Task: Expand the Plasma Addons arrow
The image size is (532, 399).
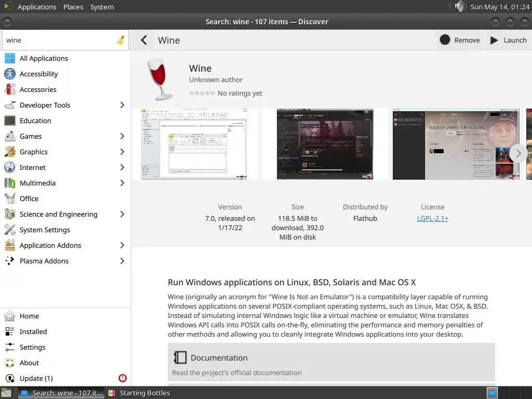Action: (x=122, y=261)
